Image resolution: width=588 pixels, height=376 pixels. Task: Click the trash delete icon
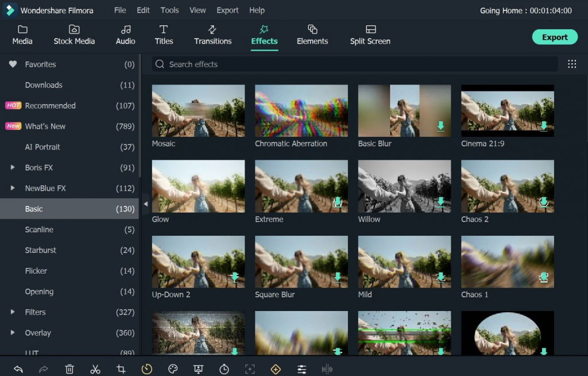point(69,369)
